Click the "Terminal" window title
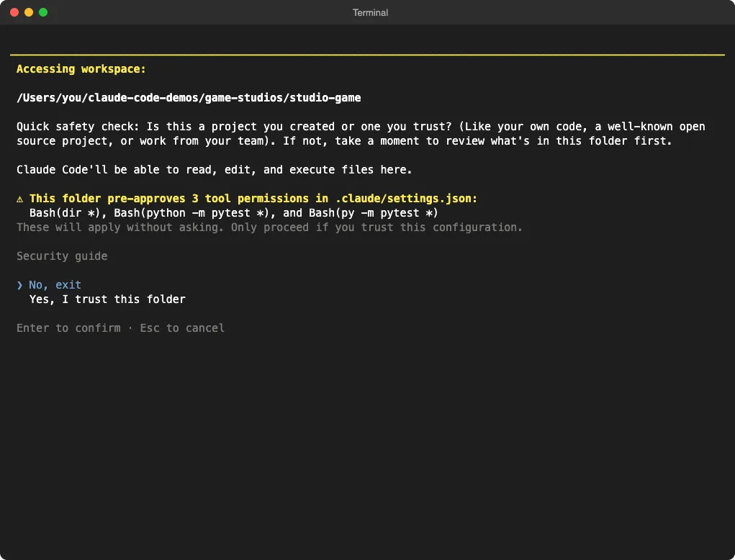This screenshot has width=735, height=560. [x=370, y=13]
